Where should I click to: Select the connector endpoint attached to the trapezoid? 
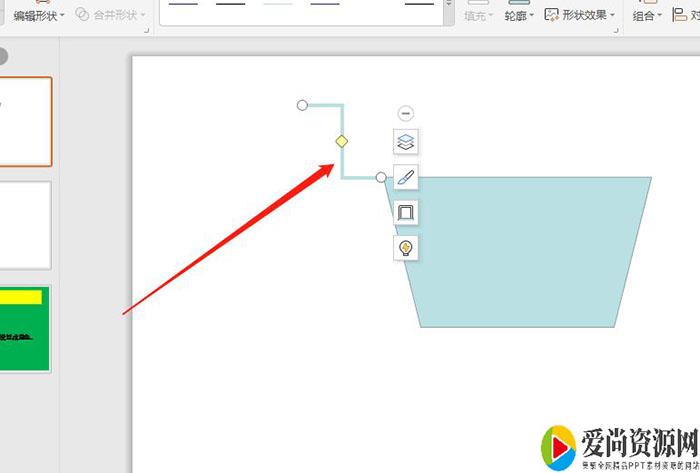381,177
